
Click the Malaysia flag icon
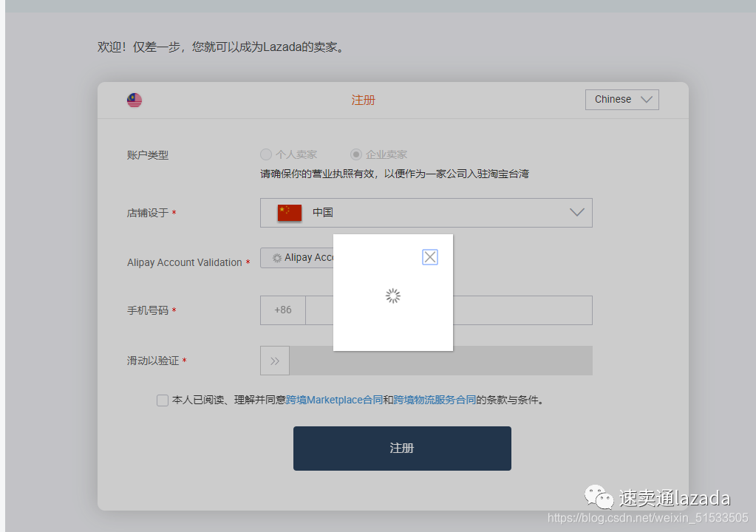(134, 100)
